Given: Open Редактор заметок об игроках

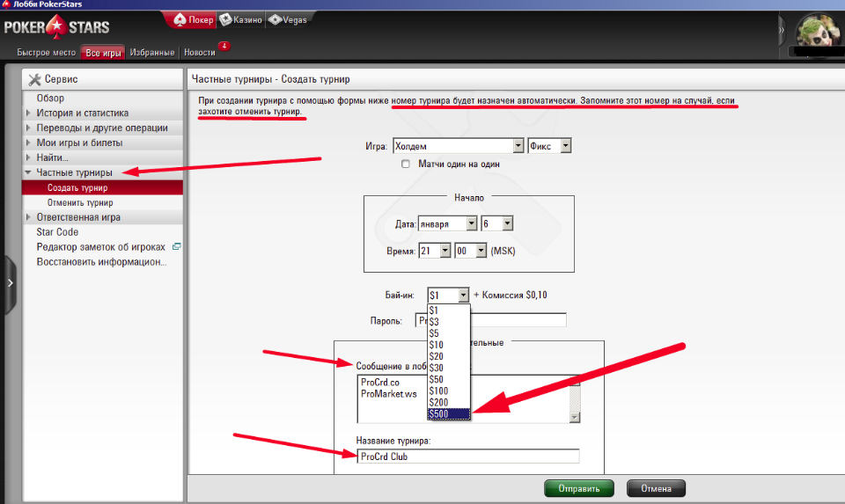Looking at the screenshot, I should [100, 247].
